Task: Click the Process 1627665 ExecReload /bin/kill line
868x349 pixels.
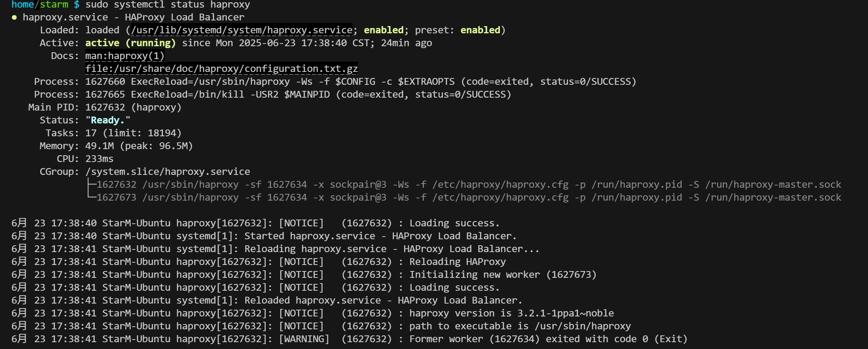Action: (x=273, y=94)
